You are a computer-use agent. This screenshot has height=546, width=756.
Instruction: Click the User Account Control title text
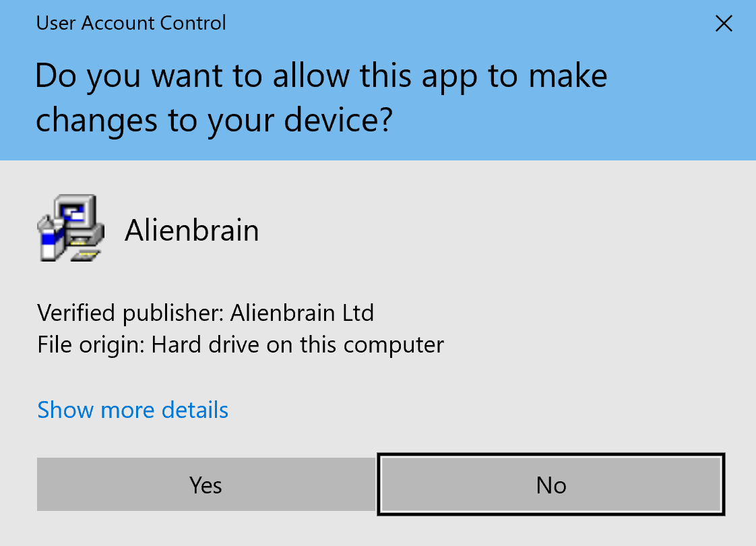coord(131,23)
